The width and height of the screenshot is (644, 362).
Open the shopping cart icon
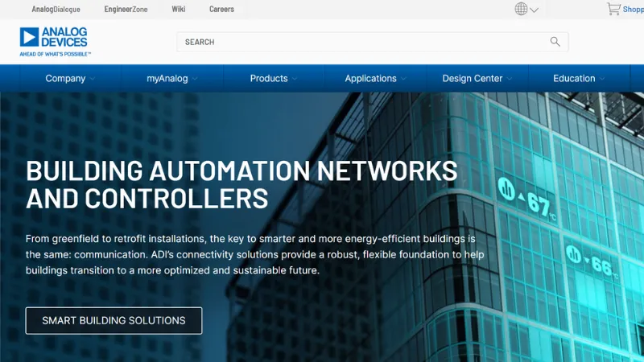[x=613, y=9]
